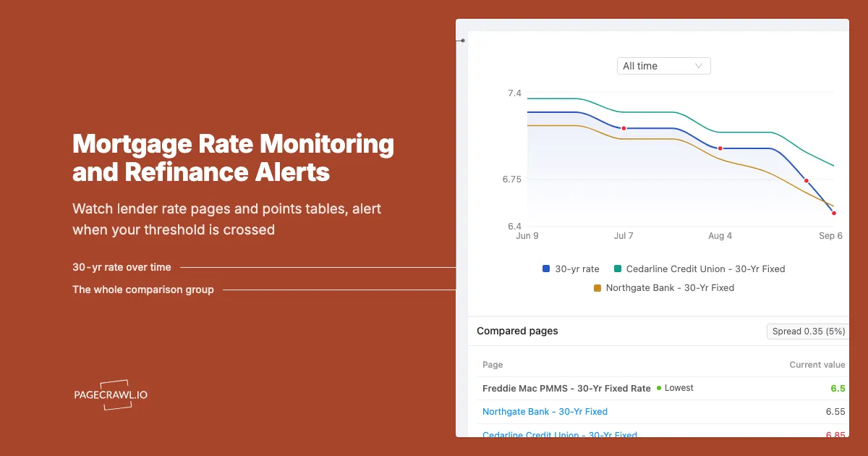Click the blue 30-yr rate legend swatch

[546, 269]
